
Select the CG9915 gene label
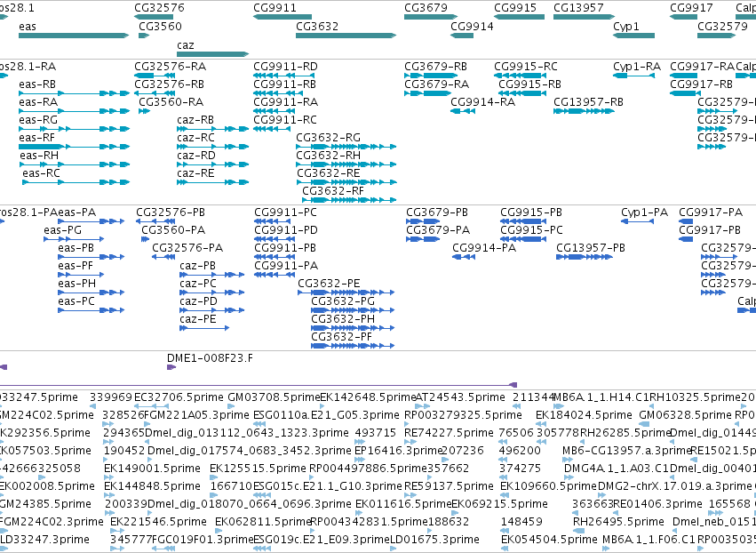click(x=515, y=8)
